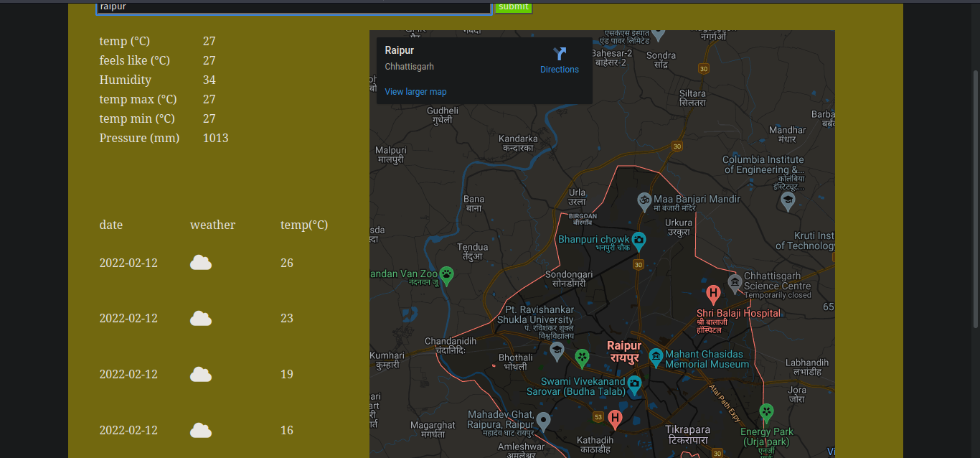Click the feels like (°C) label
The width and height of the screenshot is (980, 458).
[x=135, y=60]
